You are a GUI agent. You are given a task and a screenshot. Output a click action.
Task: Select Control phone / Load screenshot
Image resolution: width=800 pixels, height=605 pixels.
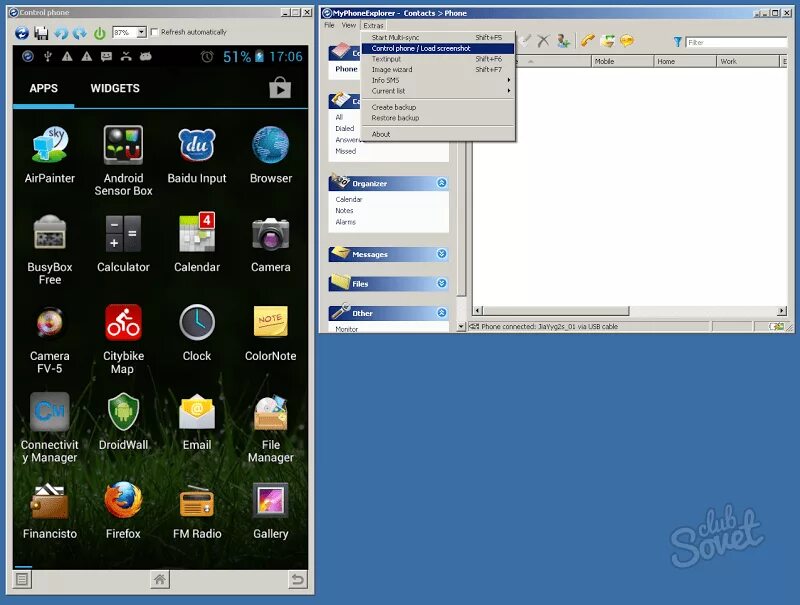pyautogui.click(x=438, y=48)
